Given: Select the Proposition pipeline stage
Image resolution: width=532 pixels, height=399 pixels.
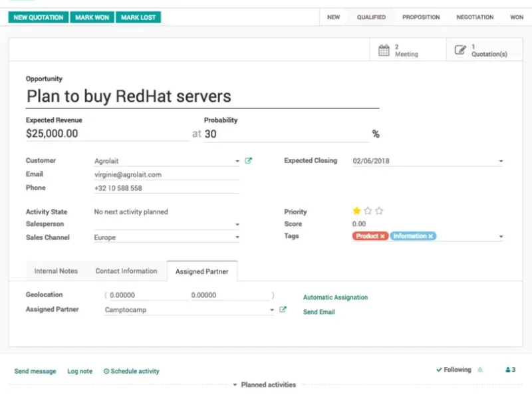Looking at the screenshot, I should point(421,17).
